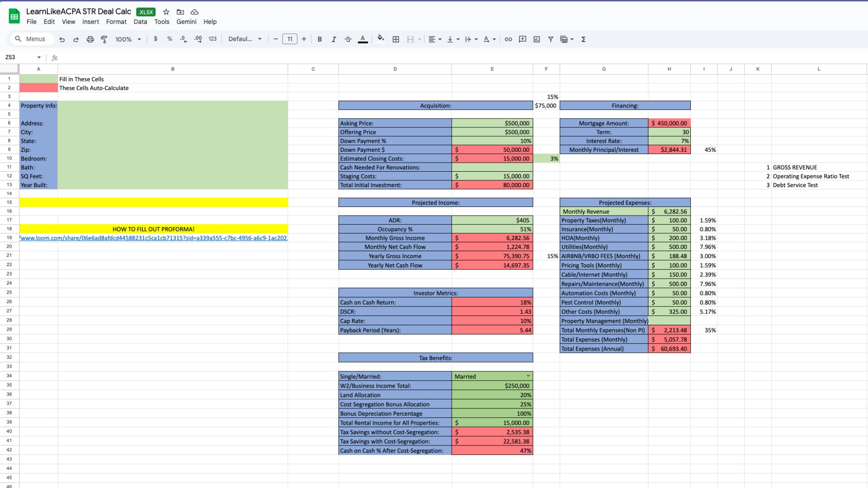This screenshot has height=488, width=868.
Task: Click the insert chart icon
Action: click(537, 39)
